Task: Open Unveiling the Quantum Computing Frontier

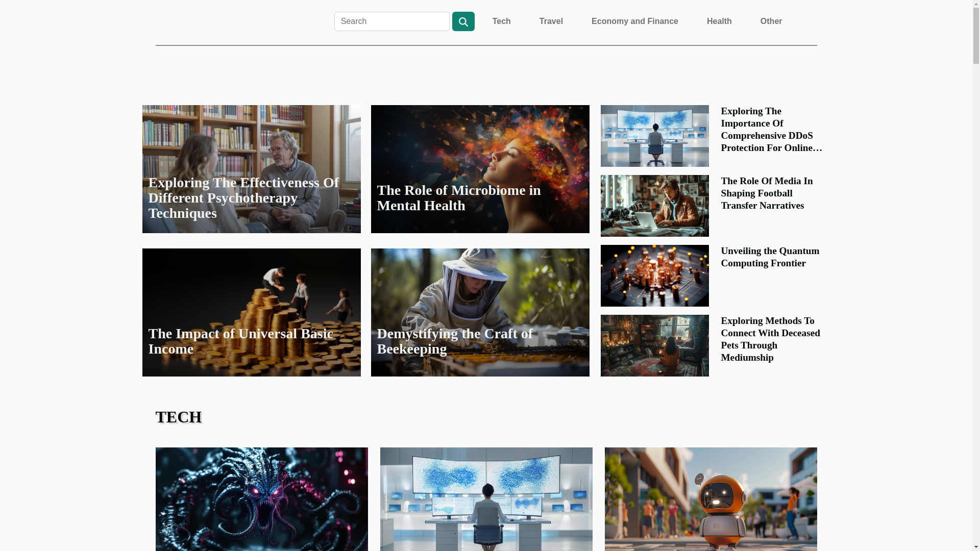Action: [x=769, y=257]
